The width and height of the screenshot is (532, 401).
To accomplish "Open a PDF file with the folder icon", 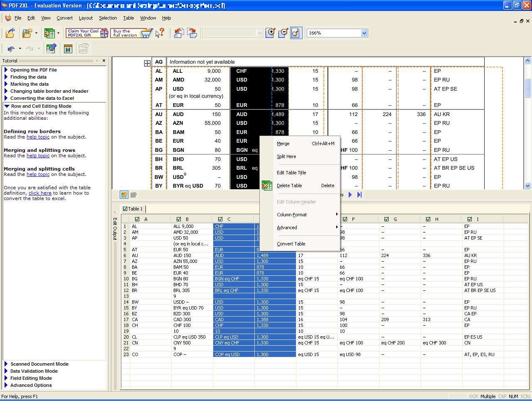I will 10,33.
